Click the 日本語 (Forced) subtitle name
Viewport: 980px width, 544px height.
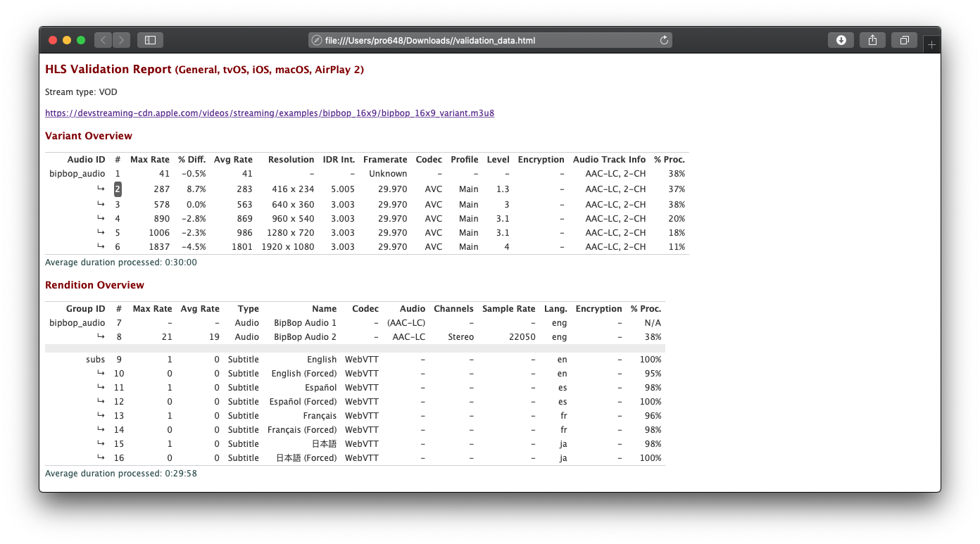[306, 458]
